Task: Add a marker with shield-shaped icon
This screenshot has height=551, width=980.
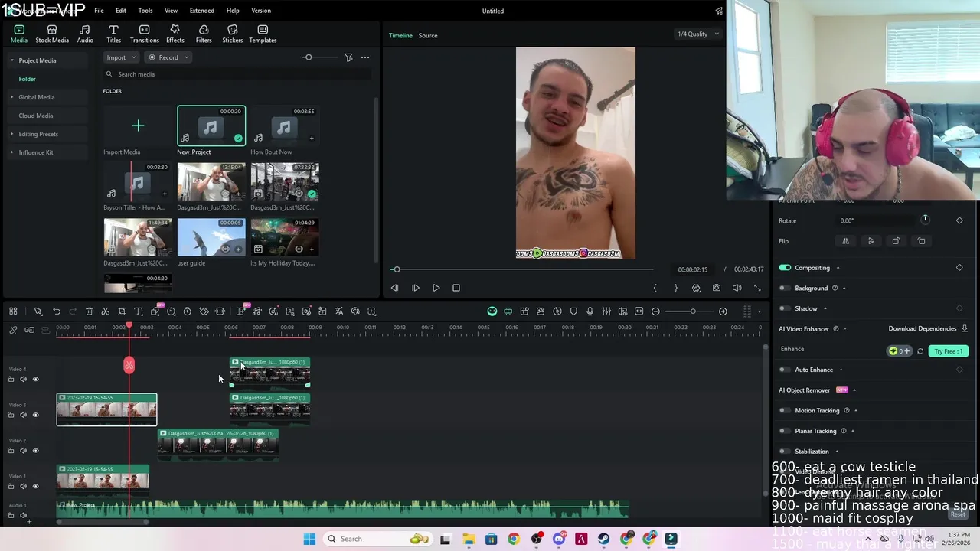Action: tap(573, 311)
